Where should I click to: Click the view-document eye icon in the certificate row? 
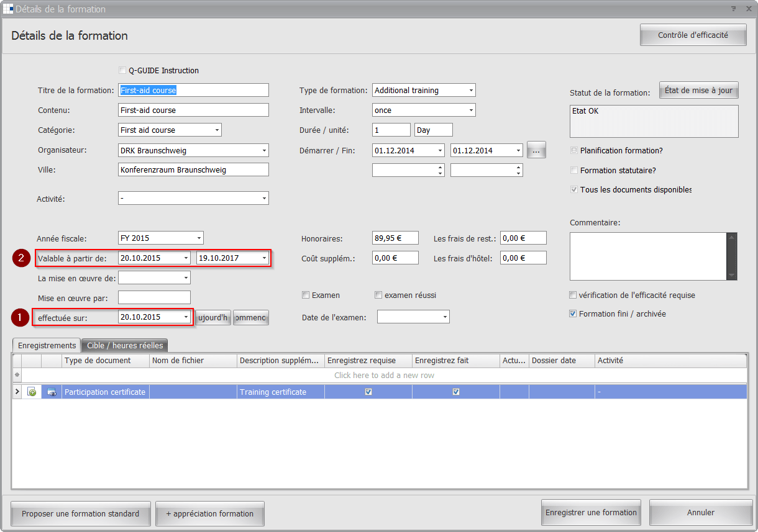tap(52, 392)
